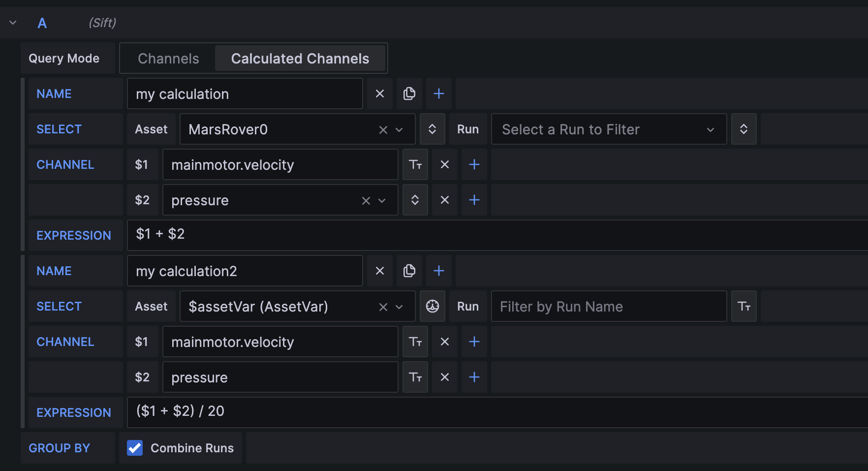
Task: Add a new calculation after 'my calculation'
Action: [x=438, y=94]
